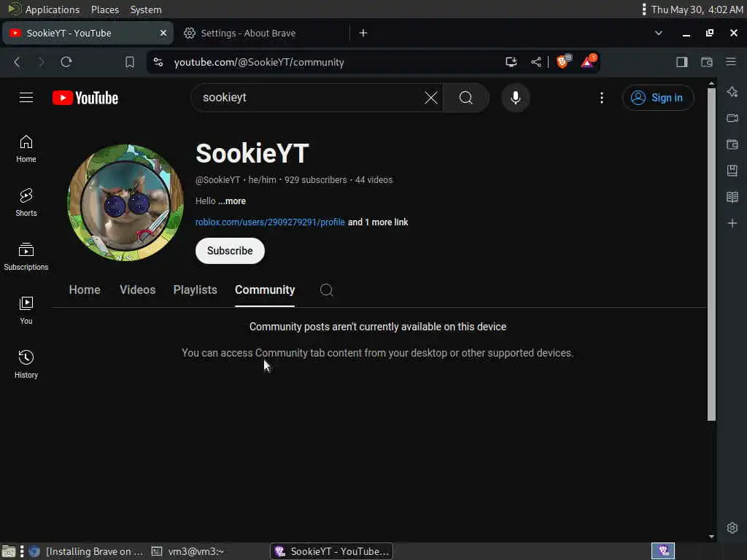Viewport: 747px width, 560px height.
Task: Open the wallet icon in Brave's sidebar
Action: [x=732, y=144]
